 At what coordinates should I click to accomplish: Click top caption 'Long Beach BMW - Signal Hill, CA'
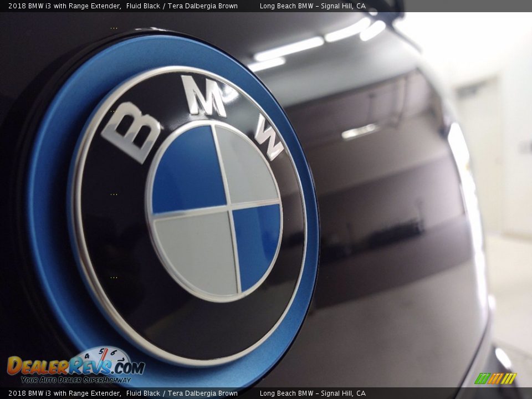313,6
